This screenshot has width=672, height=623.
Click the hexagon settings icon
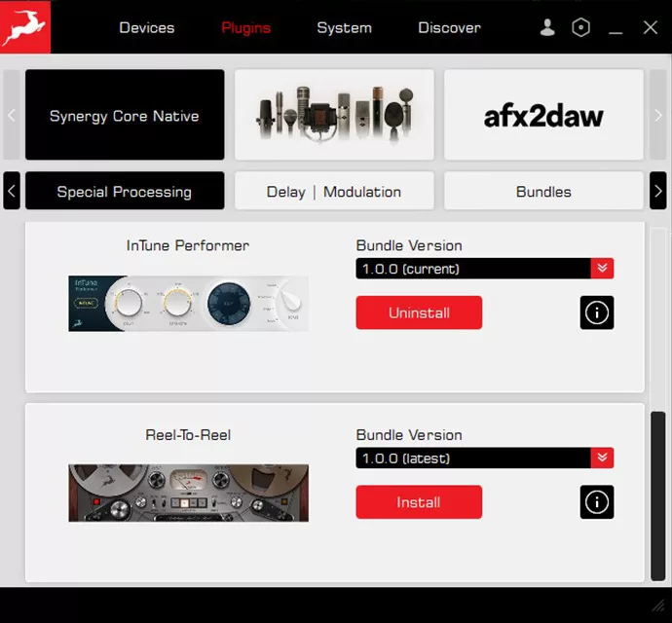tap(580, 28)
